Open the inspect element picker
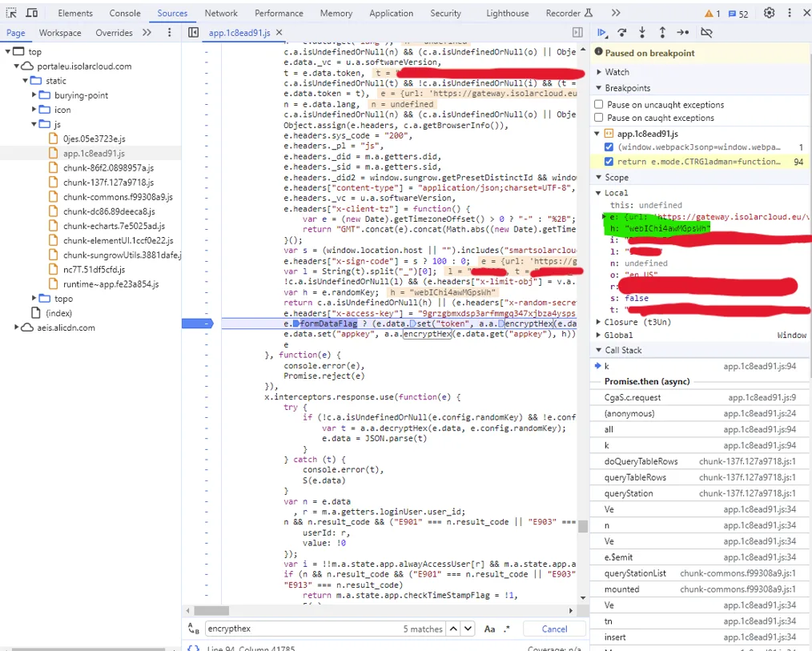 [11, 13]
